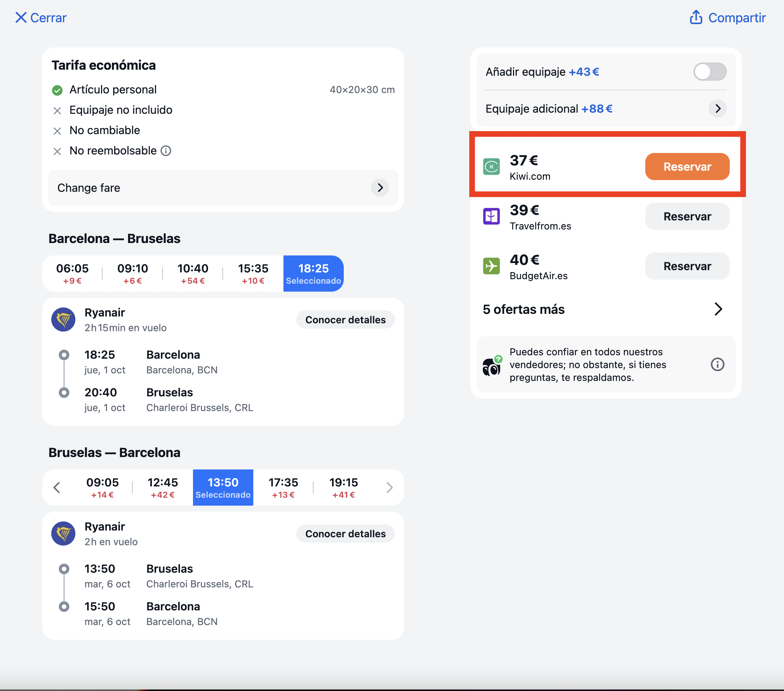784x691 pixels.
Task: Select the 06:05 outbound departure
Action: [72, 274]
